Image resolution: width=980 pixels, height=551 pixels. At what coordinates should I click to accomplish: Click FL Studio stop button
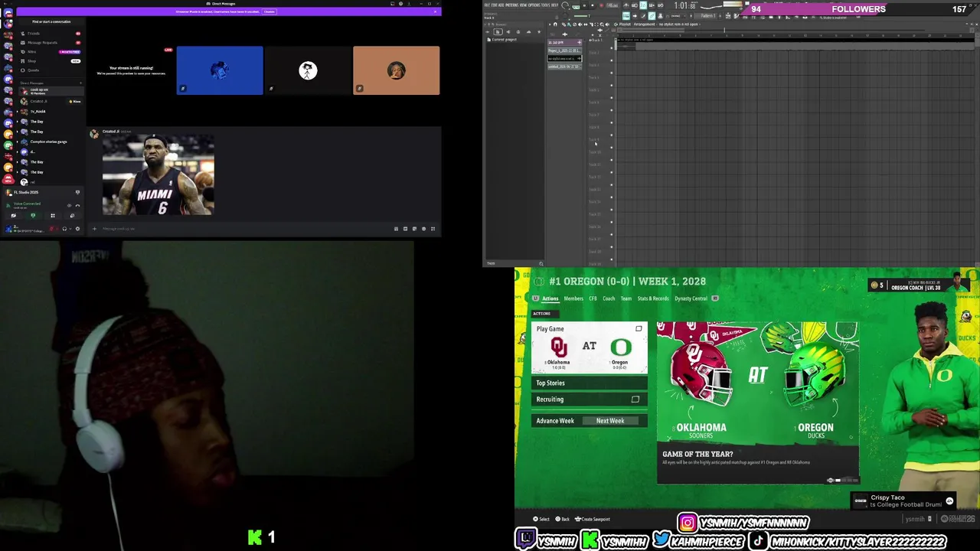tap(593, 6)
